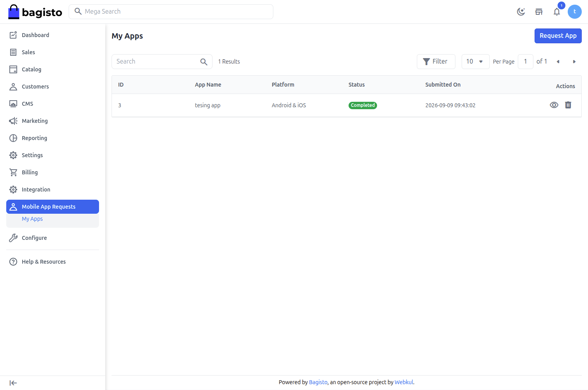This screenshot has width=588, height=390.
Task: Open the storefront shop icon
Action: tap(539, 12)
